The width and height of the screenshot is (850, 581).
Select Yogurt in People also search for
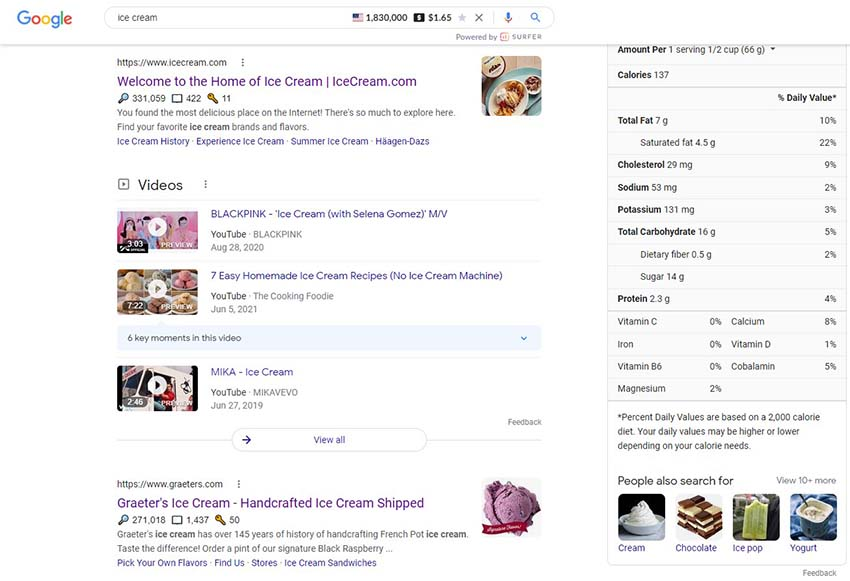tap(813, 523)
